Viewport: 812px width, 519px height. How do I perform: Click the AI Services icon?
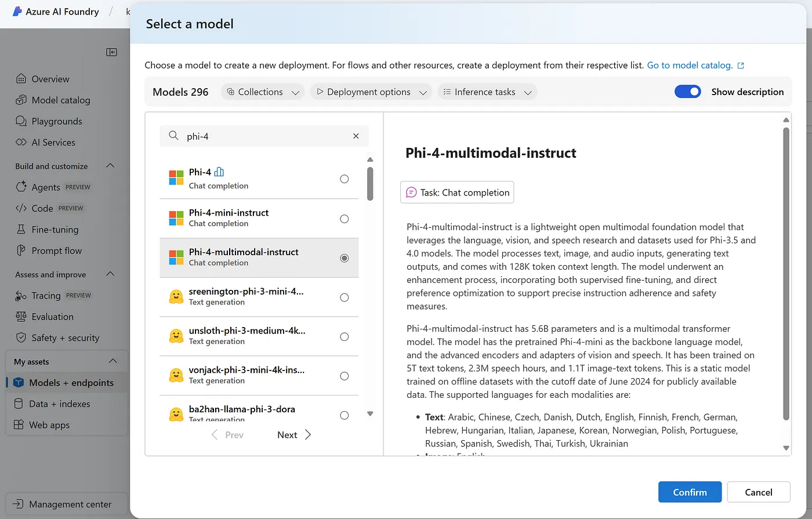(21, 142)
